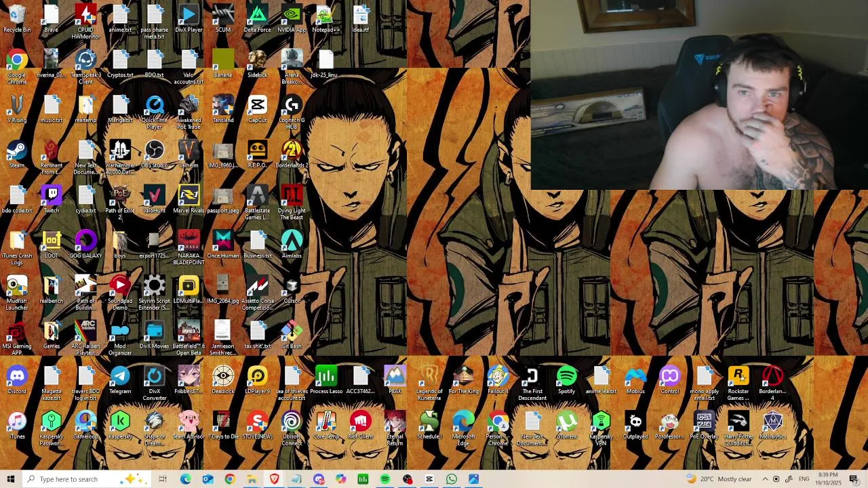Launch Fallout 4 from the desktop
Image resolution: width=868 pixels, height=488 pixels.
498,381
